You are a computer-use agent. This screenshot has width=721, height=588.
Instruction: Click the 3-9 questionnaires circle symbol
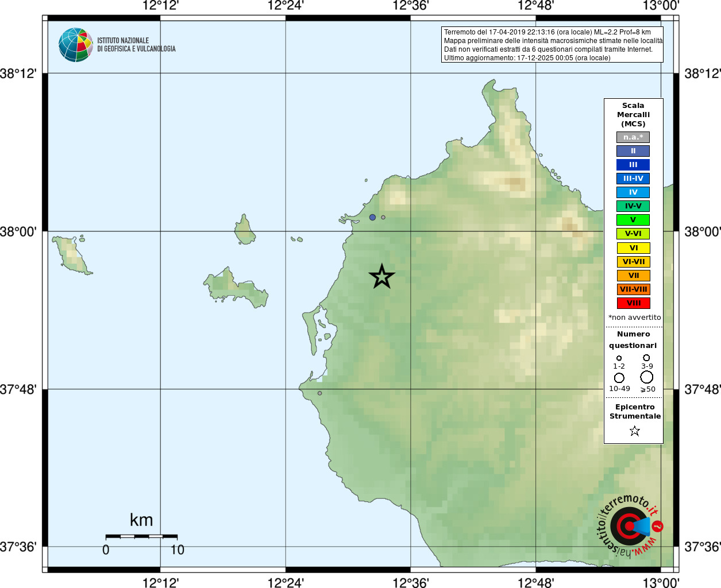[646, 357]
